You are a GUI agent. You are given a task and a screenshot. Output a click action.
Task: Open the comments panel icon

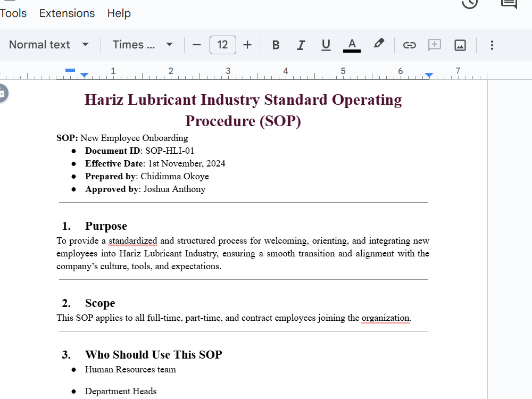coord(509,3)
